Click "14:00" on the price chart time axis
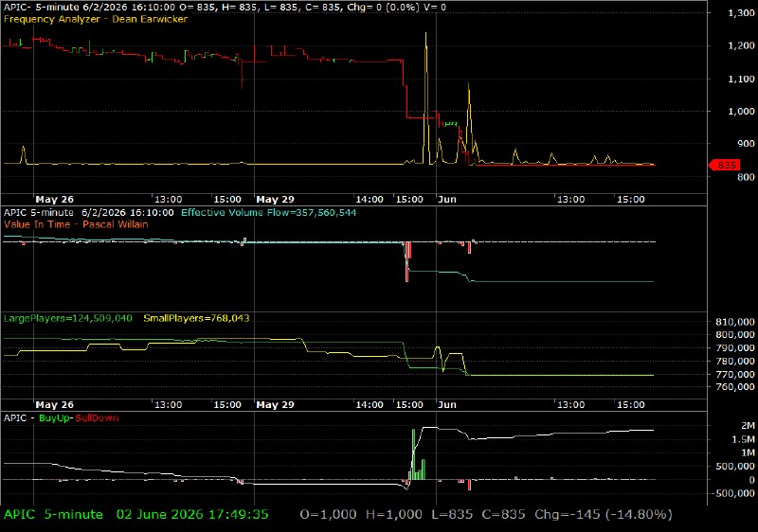This screenshot has width=758, height=532. (x=370, y=200)
